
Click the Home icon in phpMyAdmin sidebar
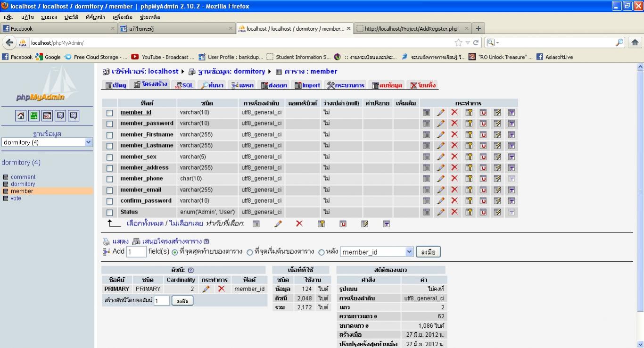pos(21,116)
